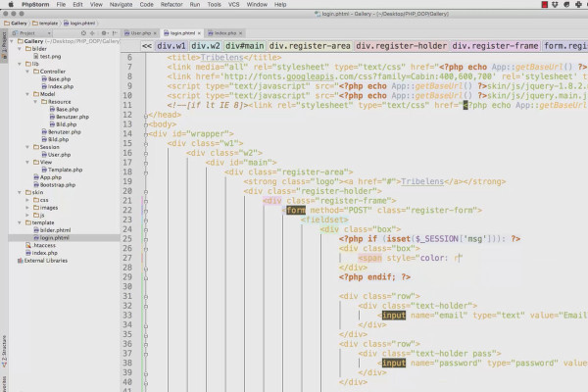Collapse the Resource folder arrow
Screen dimensions: 588x392
(x=35, y=102)
